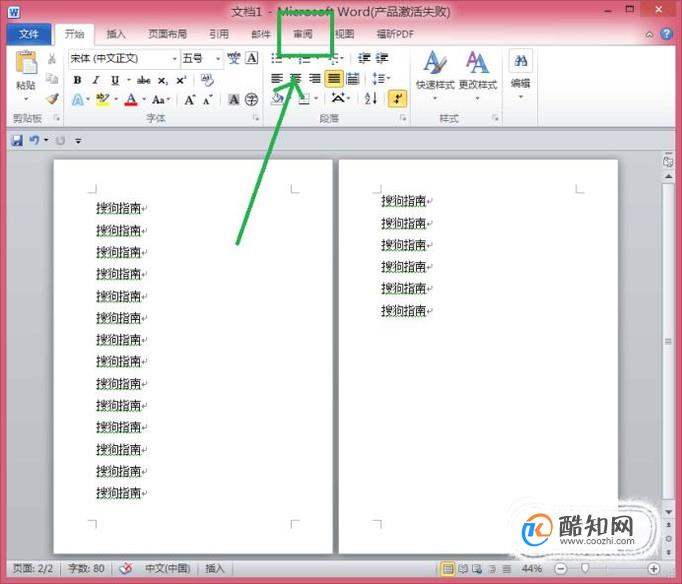Switch to the 邮件 tab
Viewport: 682px width, 584px height.
coord(261,34)
